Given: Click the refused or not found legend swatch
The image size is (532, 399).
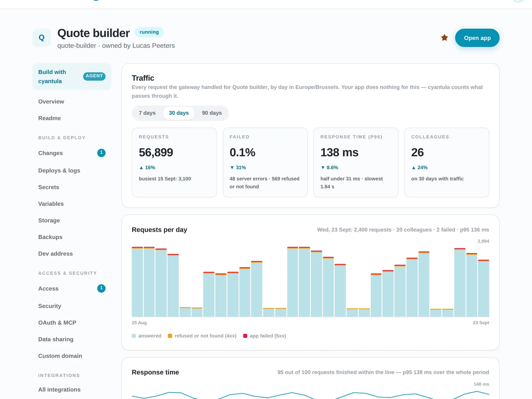Looking at the screenshot, I should pyautogui.click(x=170, y=336).
